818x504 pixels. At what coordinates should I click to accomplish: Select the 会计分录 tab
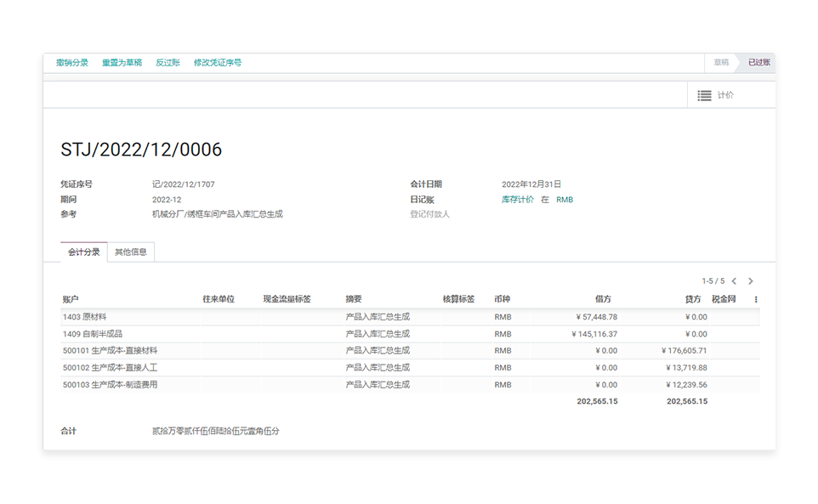84,252
